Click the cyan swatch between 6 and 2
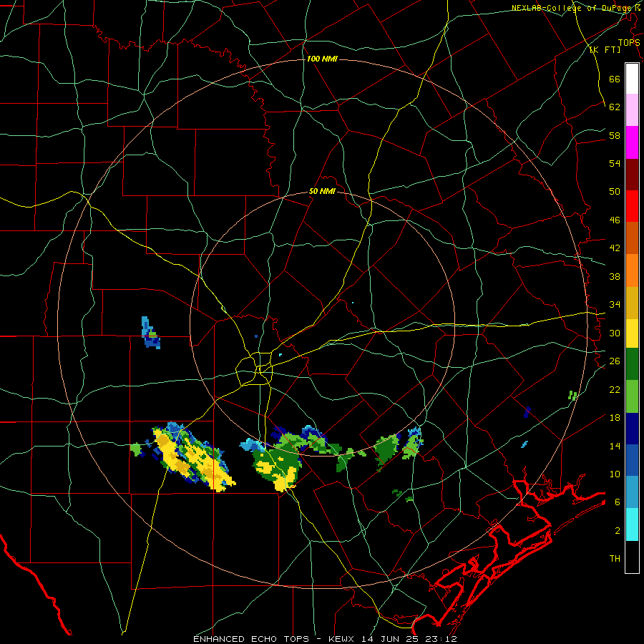 point(632,525)
